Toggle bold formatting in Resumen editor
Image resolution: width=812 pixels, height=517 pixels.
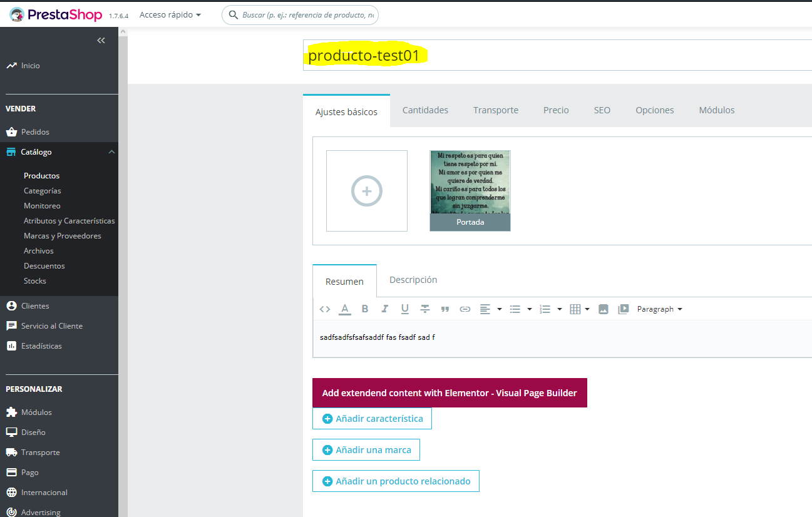point(365,309)
